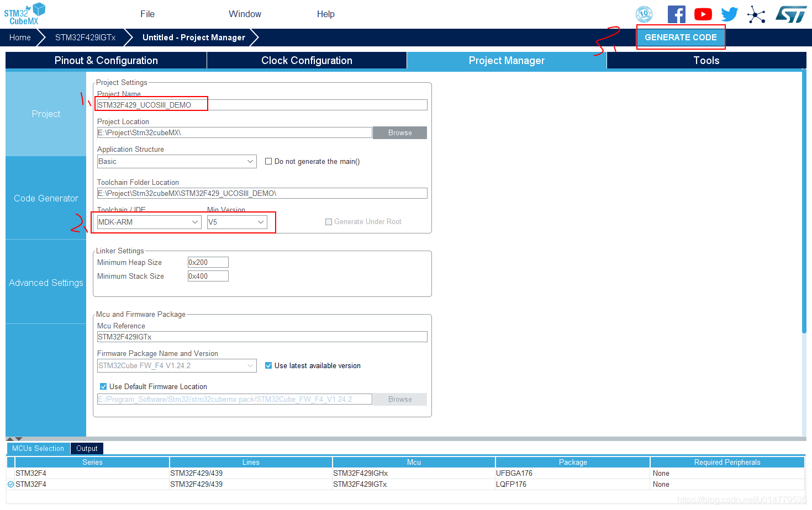Toggle Generate Under Root checkbox
The image size is (812, 510).
pyautogui.click(x=329, y=222)
